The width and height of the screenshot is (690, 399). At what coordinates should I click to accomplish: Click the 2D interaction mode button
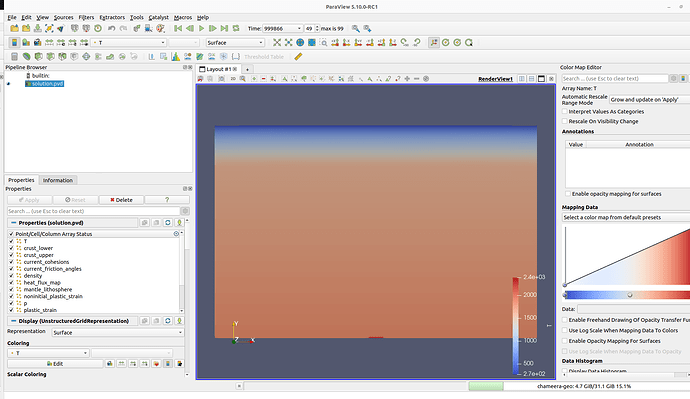pyautogui.click(x=233, y=79)
